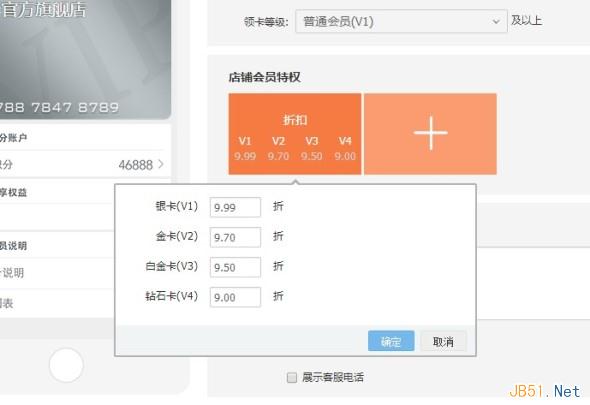Image resolution: width=590 pixels, height=405 pixels.
Task: Select the orange 折扣 privilege tile
Action: pyautogui.click(x=295, y=134)
